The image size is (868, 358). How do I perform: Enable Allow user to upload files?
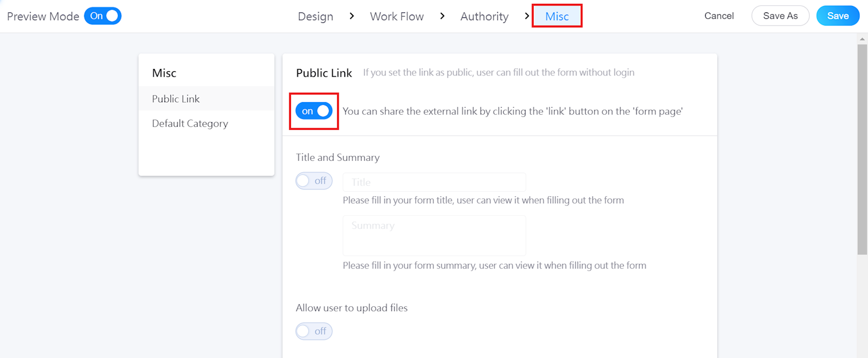coord(314,331)
